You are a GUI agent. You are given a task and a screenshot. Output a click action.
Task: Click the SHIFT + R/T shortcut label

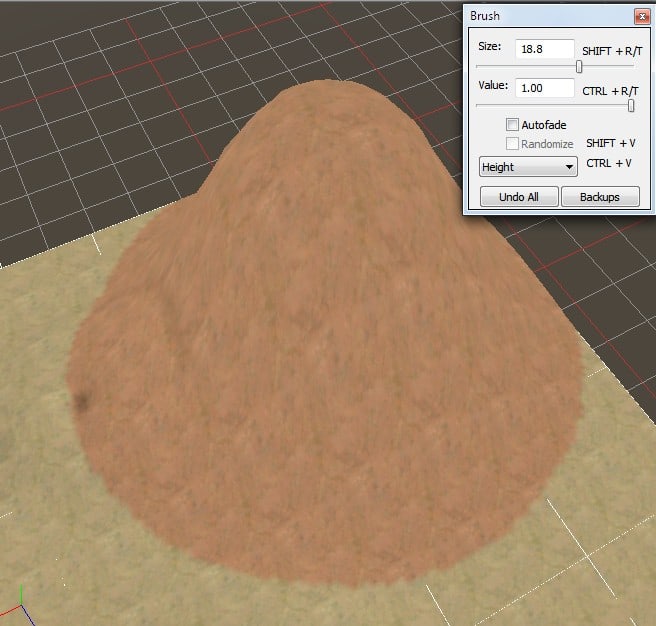[610, 51]
